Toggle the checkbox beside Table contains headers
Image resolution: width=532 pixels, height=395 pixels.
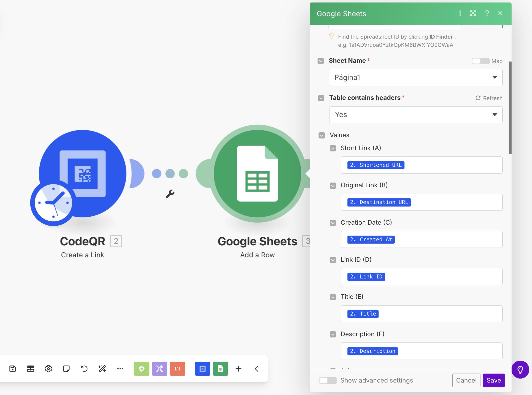321,98
